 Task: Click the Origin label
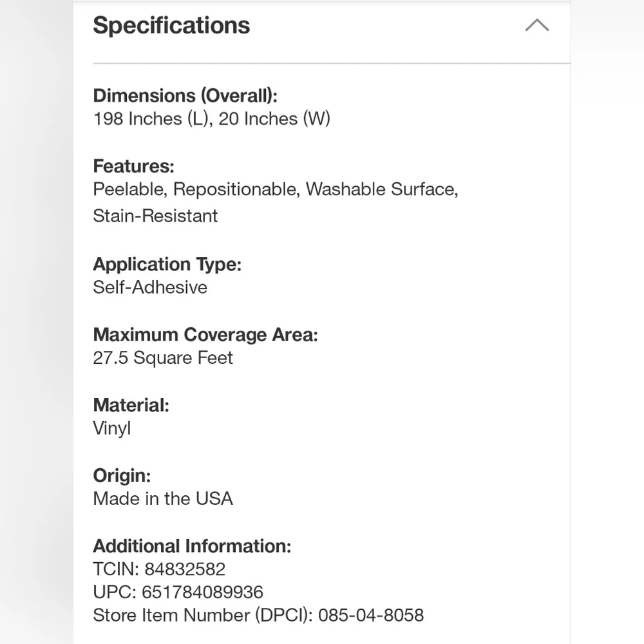pos(122,476)
